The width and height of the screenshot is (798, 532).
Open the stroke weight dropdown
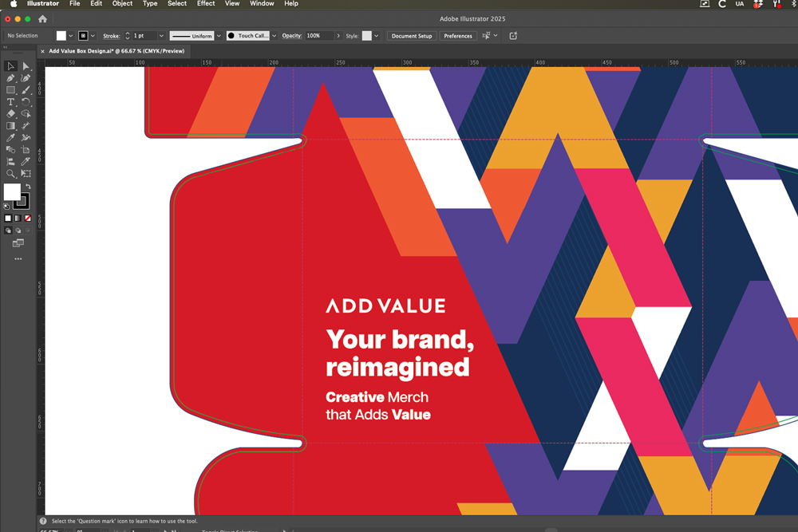pos(161,36)
